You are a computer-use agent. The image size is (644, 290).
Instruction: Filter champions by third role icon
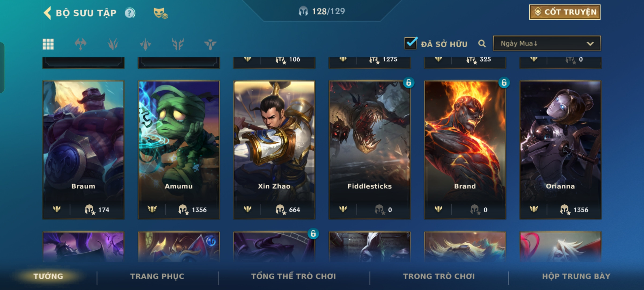tap(145, 44)
